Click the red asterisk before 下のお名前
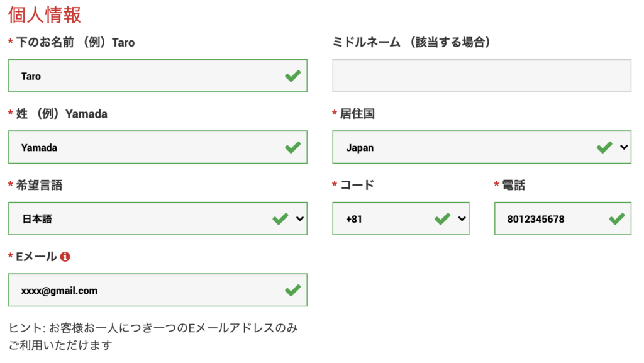Viewport: 644px width, 363px height. click(11, 42)
